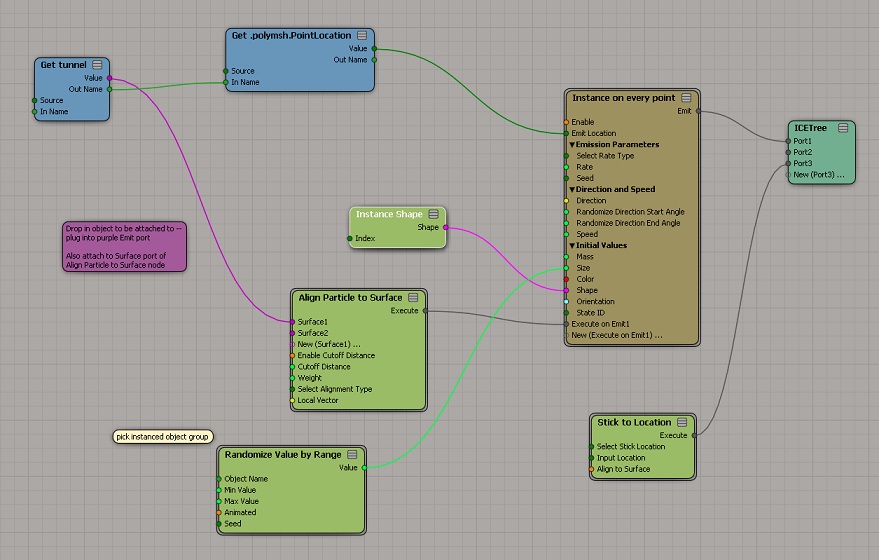Click the Source port of Get tunnel

(x=35, y=100)
